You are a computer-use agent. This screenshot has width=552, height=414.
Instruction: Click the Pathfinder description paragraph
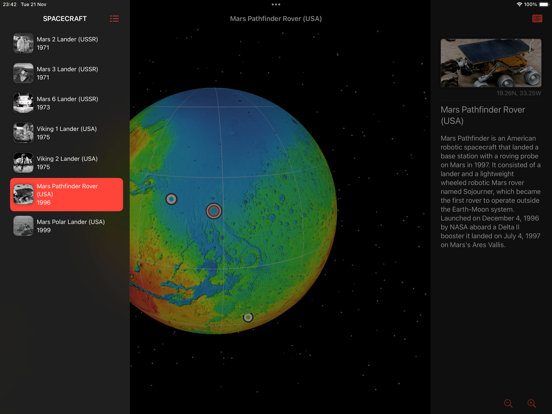491,192
